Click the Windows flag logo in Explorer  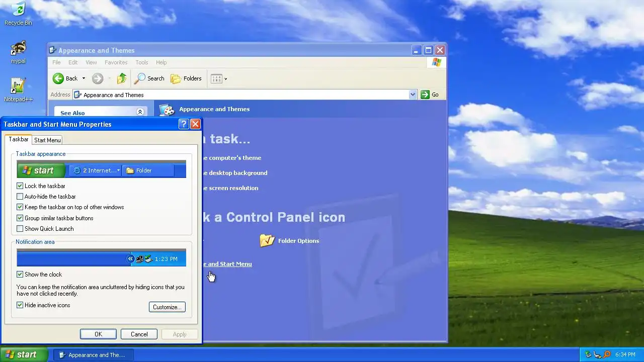436,62
